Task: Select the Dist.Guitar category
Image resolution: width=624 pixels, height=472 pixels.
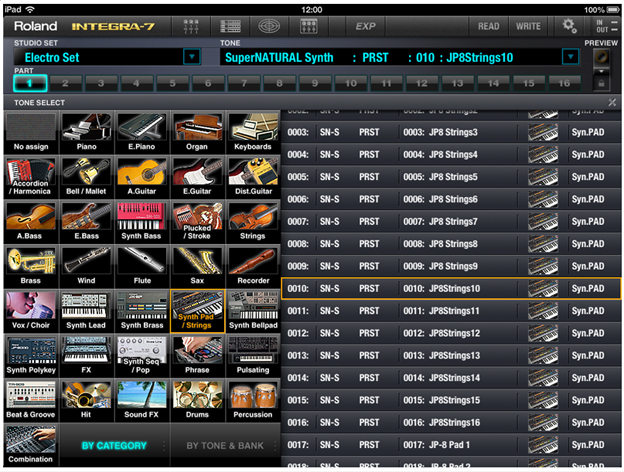Action: [253, 177]
